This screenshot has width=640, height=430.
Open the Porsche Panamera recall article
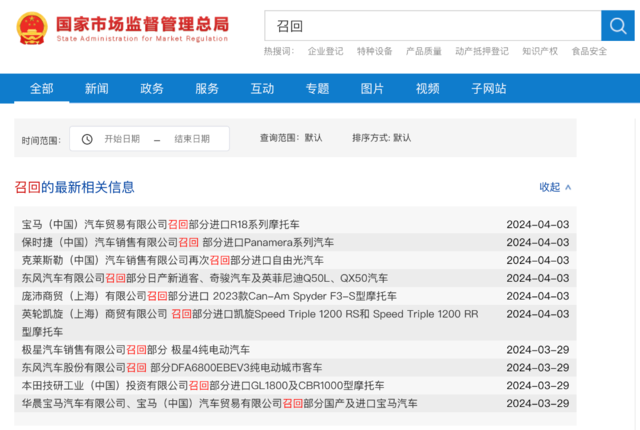[x=178, y=242]
